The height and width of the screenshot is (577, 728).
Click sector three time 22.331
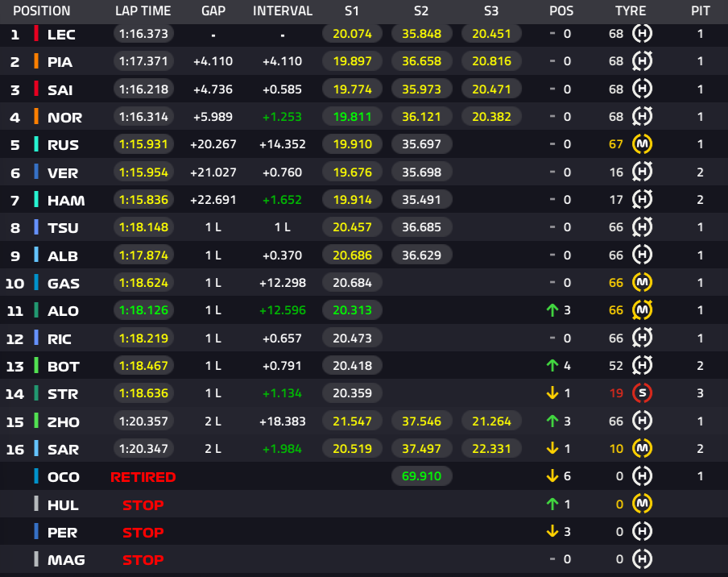pyautogui.click(x=491, y=448)
